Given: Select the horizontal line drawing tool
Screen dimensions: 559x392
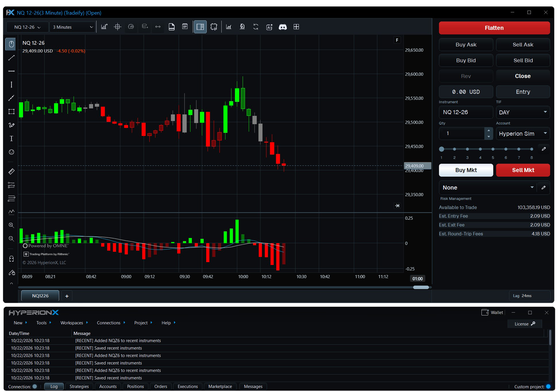Looking at the screenshot, I should (11, 71).
